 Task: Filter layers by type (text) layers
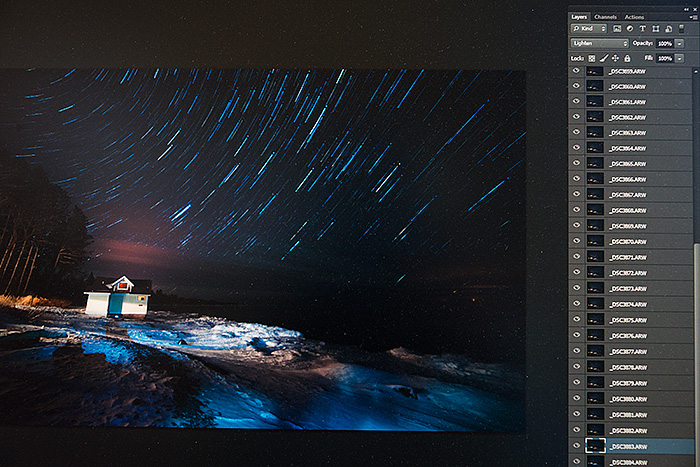click(x=643, y=29)
